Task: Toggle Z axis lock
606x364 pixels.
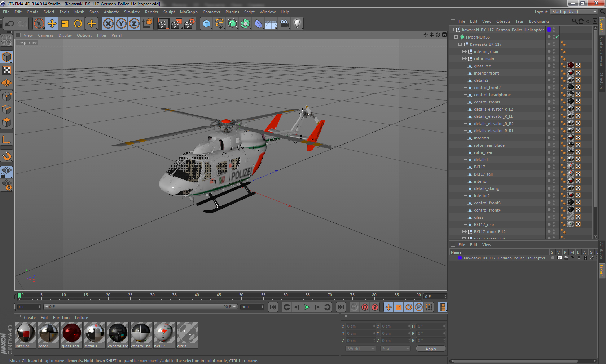Action: [134, 24]
